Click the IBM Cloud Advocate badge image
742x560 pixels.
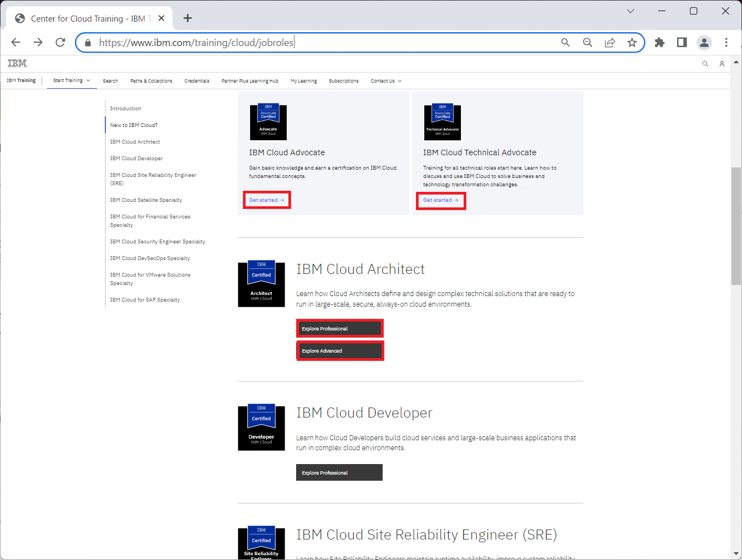(268, 122)
